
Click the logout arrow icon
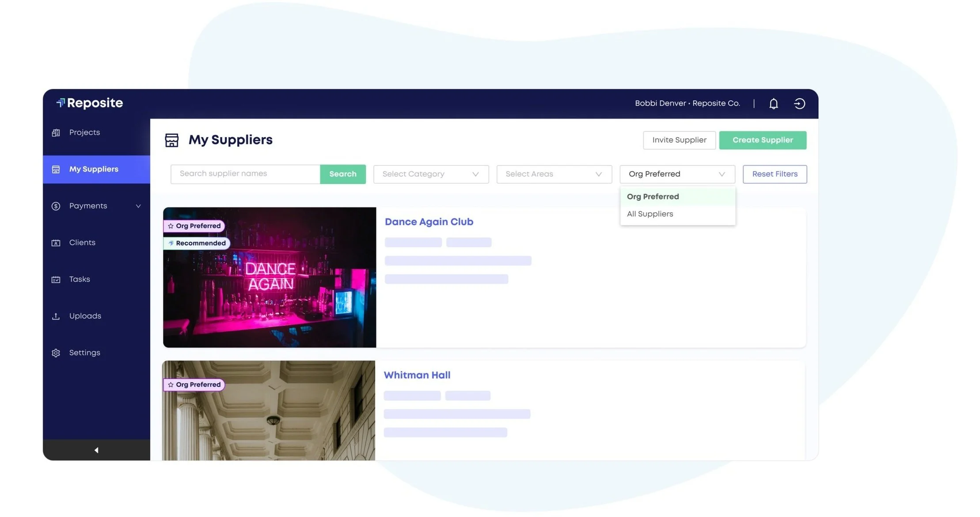(799, 103)
